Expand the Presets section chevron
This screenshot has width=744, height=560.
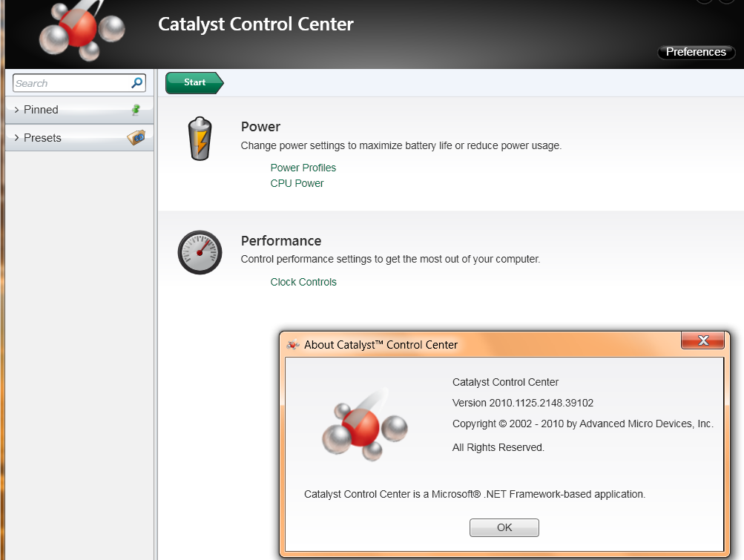[16, 138]
